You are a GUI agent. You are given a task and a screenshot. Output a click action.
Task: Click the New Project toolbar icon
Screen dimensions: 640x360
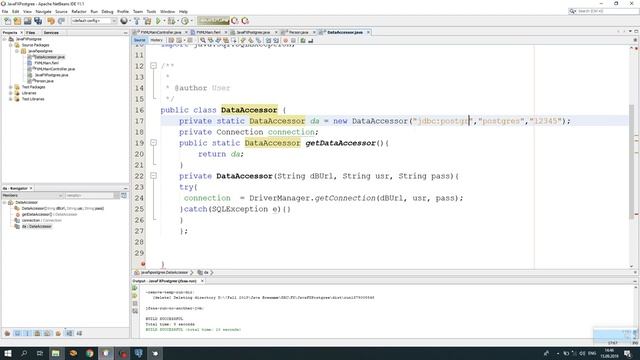tap(17, 21)
